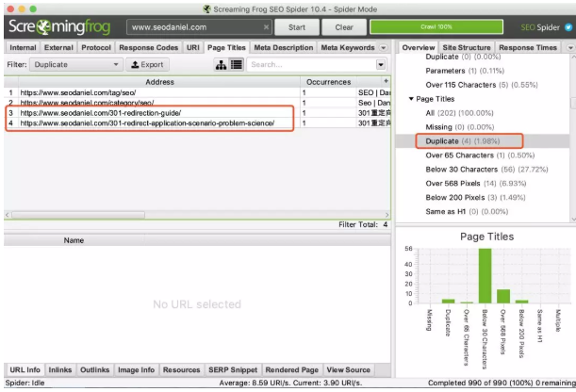
Task: Click the Clear button
Action: pyautogui.click(x=344, y=27)
